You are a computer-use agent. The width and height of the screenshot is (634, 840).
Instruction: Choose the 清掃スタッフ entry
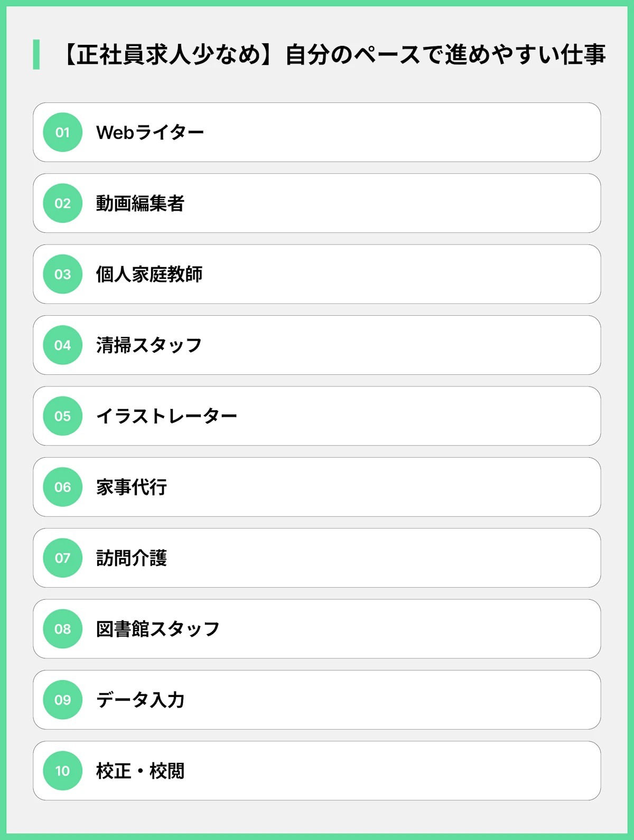tap(149, 345)
